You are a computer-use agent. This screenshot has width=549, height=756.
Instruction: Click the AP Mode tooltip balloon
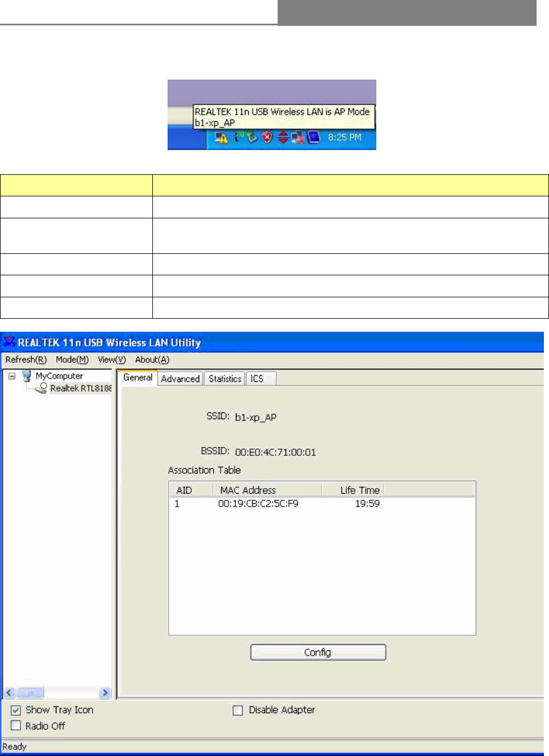284,117
